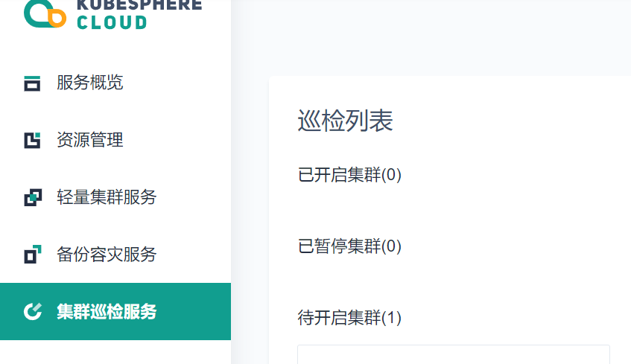Click the 资源管理 sidebar icon
Image resolution: width=631 pixels, height=364 pixels.
tap(32, 141)
